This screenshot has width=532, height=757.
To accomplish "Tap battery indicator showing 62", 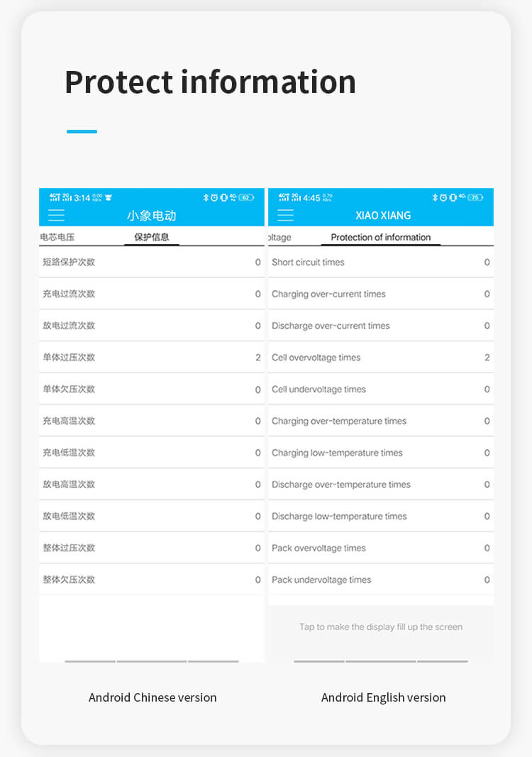I will [x=246, y=198].
